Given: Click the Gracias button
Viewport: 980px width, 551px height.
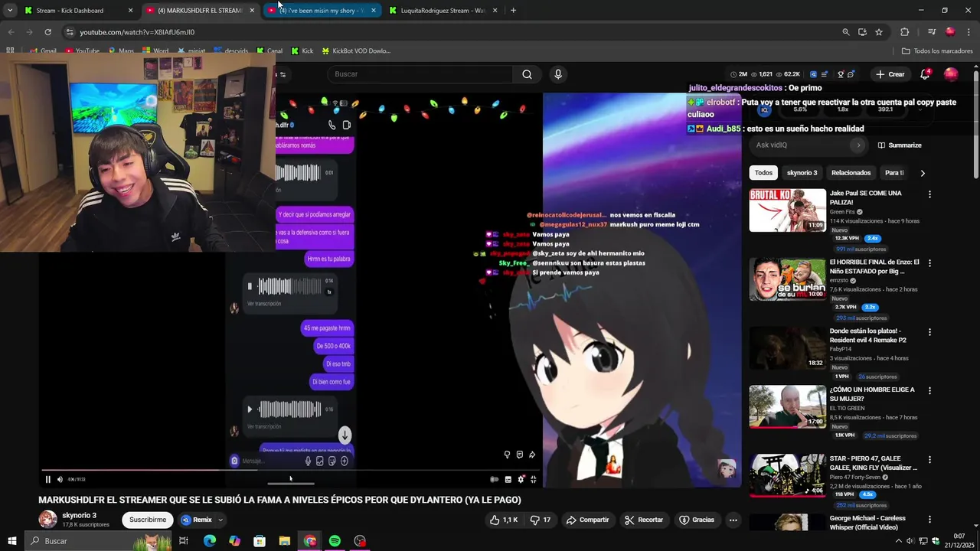Looking at the screenshot, I should 696,520.
